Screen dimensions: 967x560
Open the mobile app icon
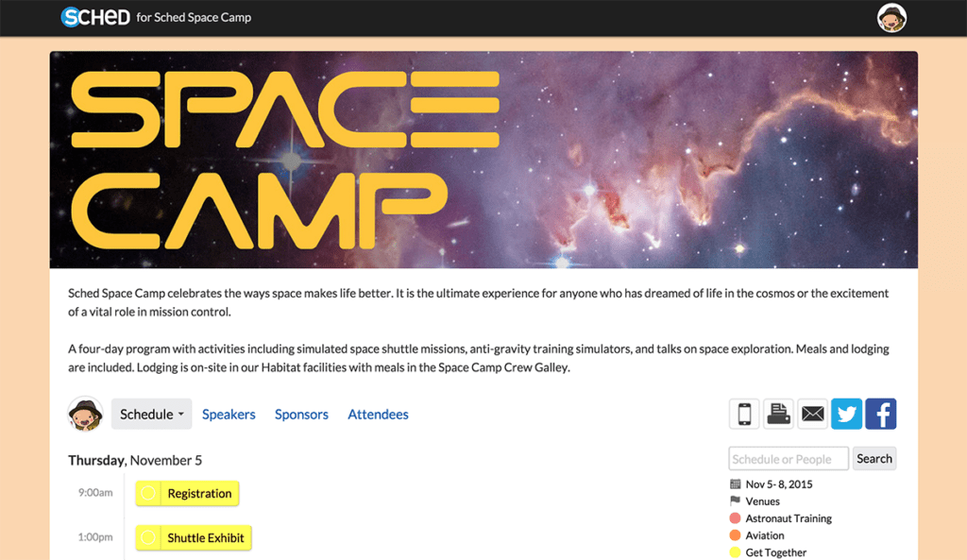(x=744, y=414)
